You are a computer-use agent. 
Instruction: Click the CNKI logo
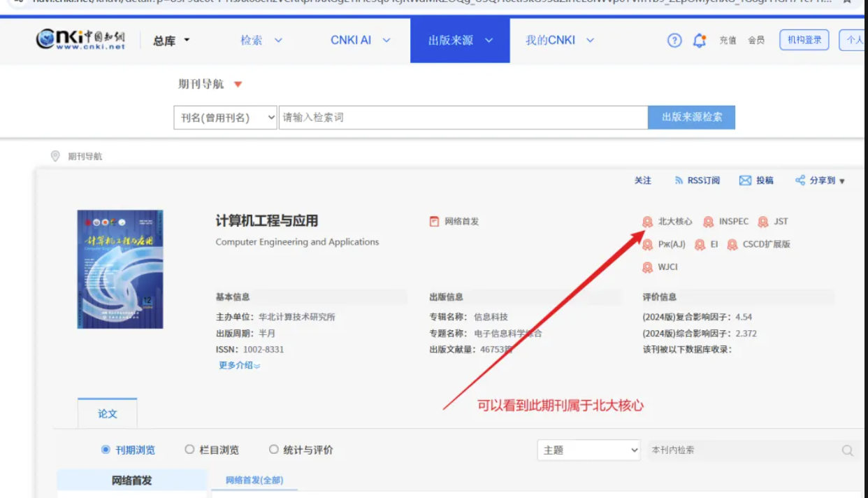pyautogui.click(x=80, y=40)
